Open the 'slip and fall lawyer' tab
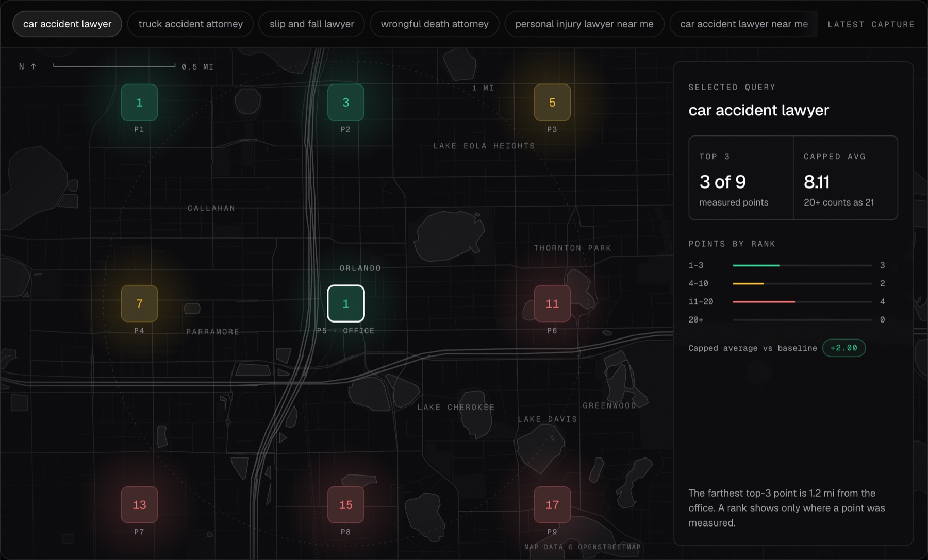The width and height of the screenshot is (928, 560). (311, 24)
